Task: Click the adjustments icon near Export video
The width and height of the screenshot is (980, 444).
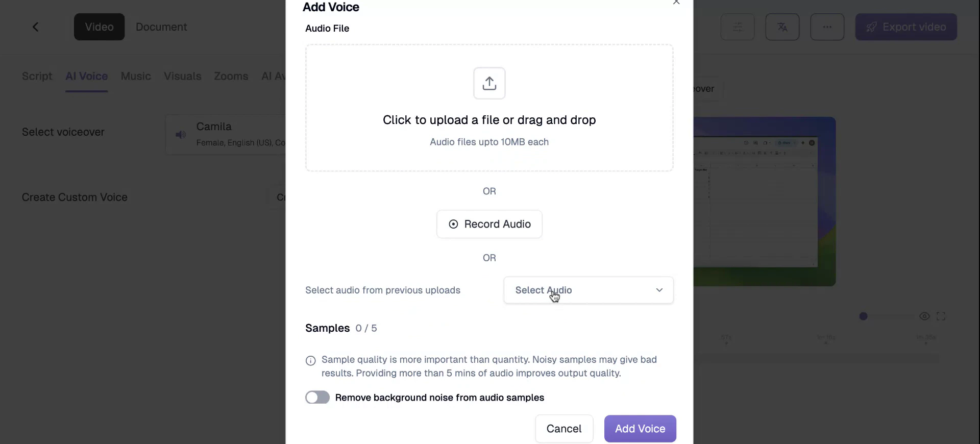Action: [x=738, y=27]
